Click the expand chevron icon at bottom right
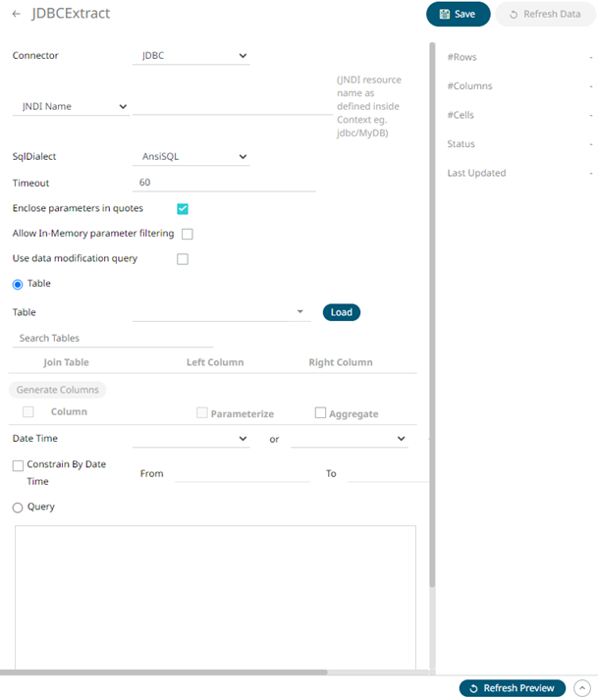The image size is (598, 700). [582, 688]
